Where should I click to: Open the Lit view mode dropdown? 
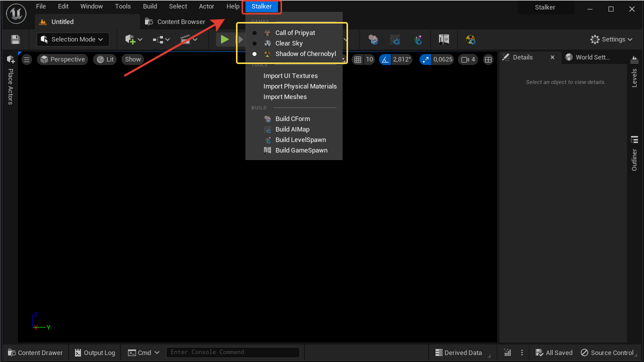(105, 59)
